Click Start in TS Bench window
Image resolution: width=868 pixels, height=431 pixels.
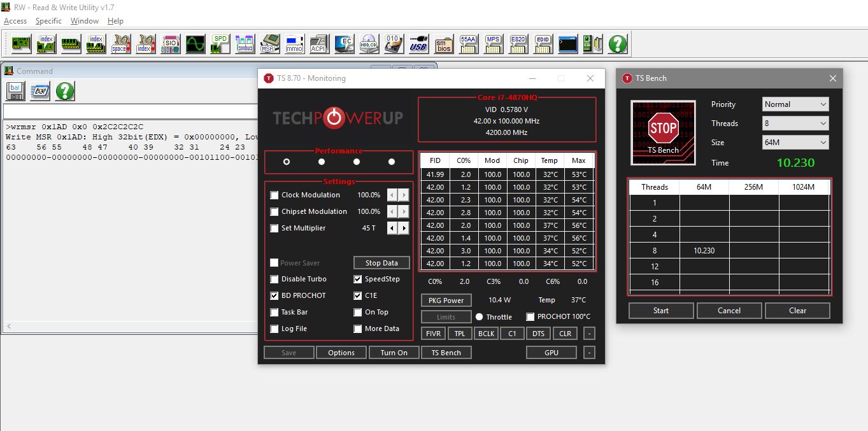tap(661, 311)
